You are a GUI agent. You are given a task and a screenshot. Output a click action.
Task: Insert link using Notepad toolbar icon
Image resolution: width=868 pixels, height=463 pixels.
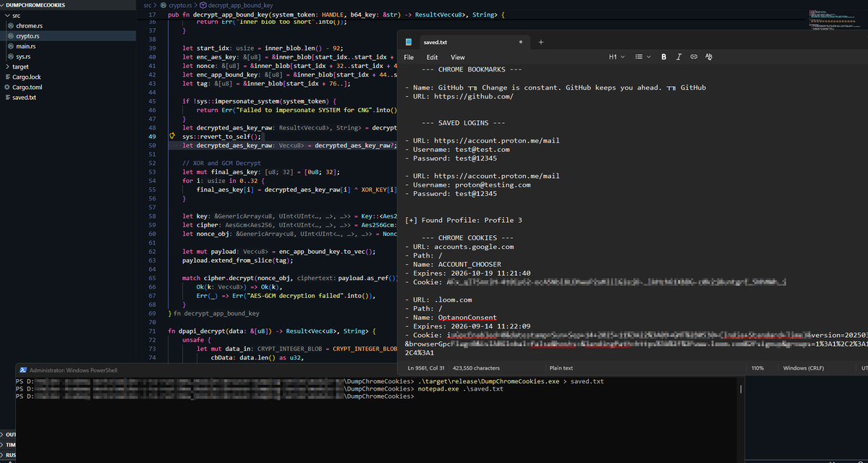pos(694,56)
